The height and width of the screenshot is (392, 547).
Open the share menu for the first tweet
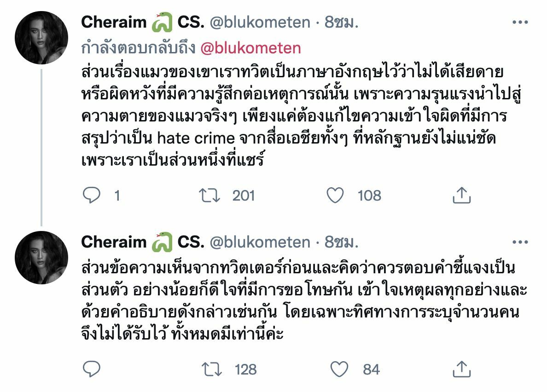[x=461, y=196]
